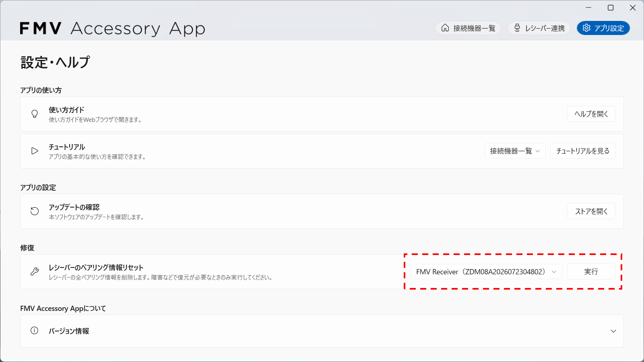This screenshot has height=362, width=644.
Task: Click the バージョン情報 row title
Action: pos(69,331)
